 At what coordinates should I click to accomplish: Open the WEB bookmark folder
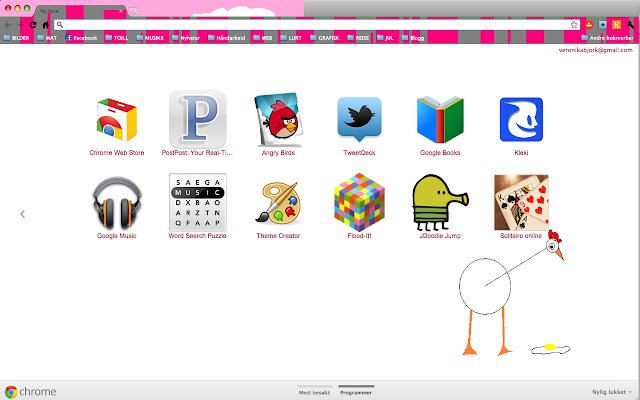262,38
